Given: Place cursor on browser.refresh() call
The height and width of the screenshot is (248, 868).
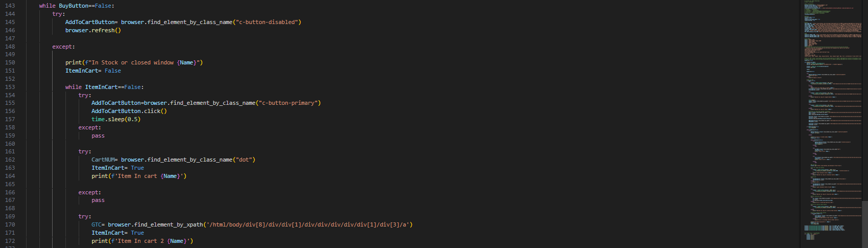Looking at the screenshot, I should click(x=93, y=30).
